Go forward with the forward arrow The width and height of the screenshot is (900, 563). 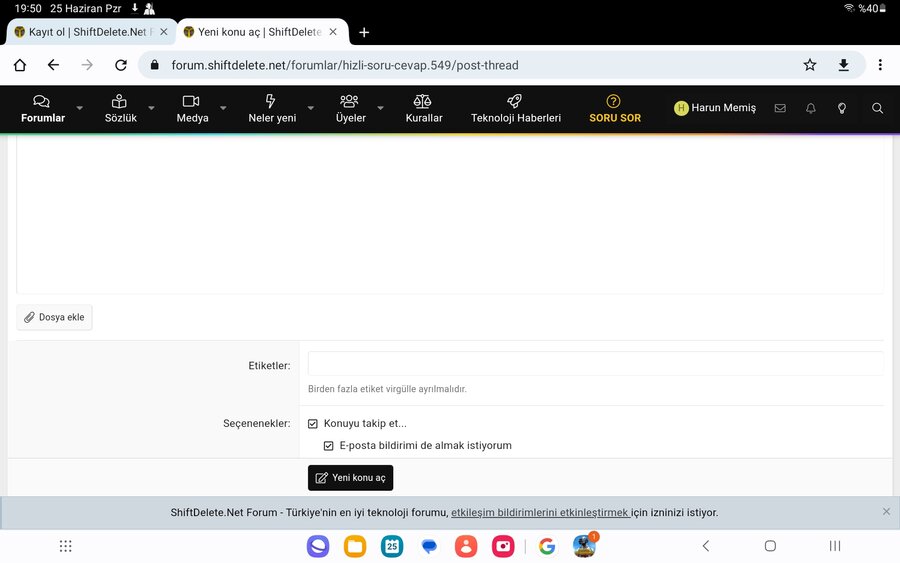87,65
